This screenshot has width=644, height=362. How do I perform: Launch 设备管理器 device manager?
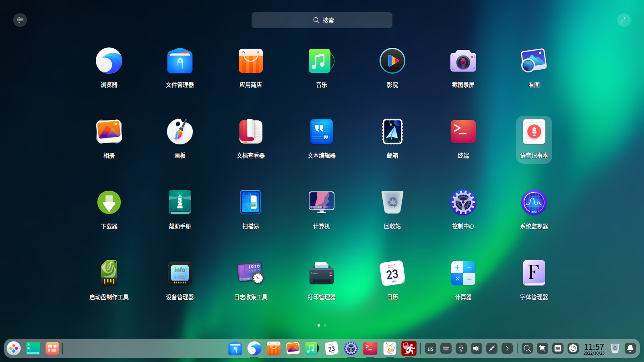[x=180, y=273]
